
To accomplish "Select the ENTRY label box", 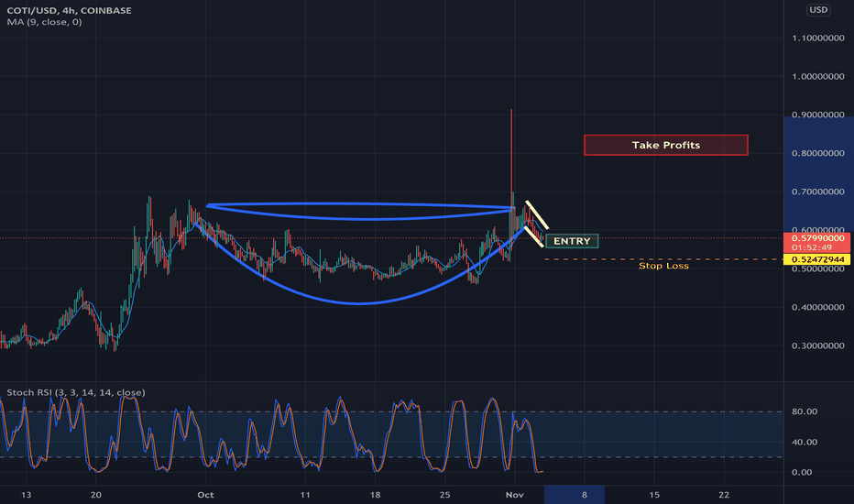I will [x=572, y=241].
